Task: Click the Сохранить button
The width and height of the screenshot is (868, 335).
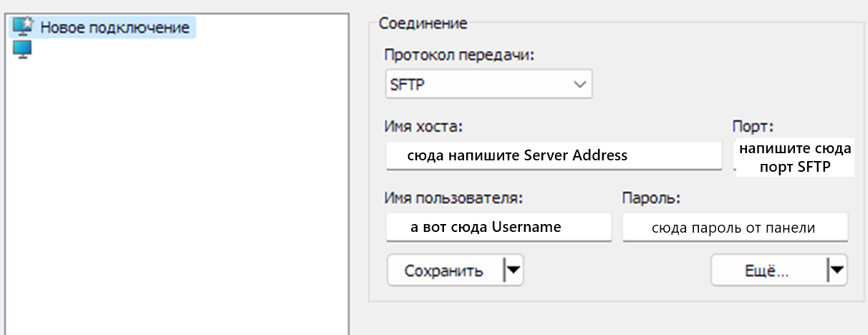Action: tap(445, 271)
